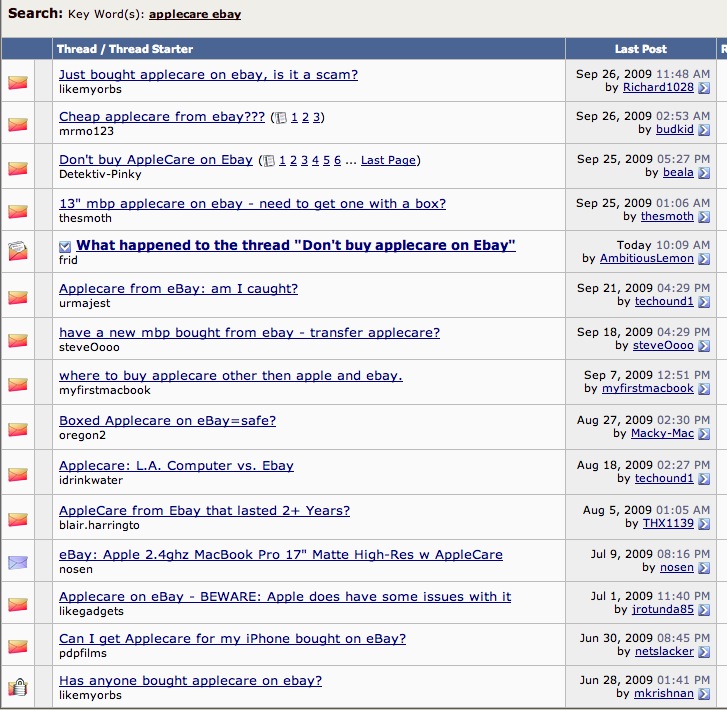This screenshot has width=727, height=710.
Task: Open 'Just bought applecare on ebay, is it a scam?'
Action: pos(209,75)
